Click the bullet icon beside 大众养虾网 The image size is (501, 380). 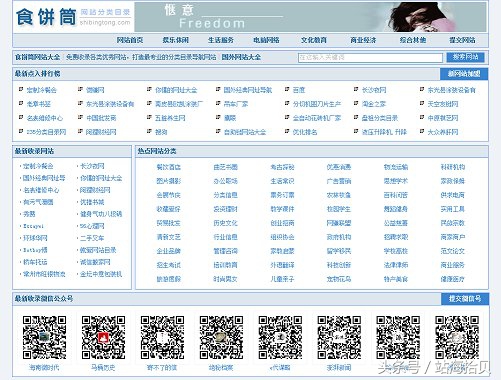click(x=422, y=131)
